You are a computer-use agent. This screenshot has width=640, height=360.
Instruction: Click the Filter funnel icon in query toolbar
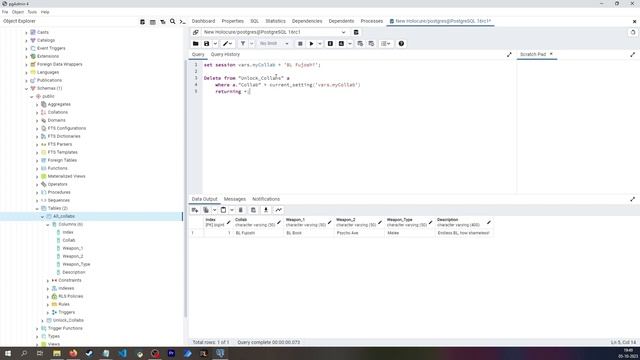pyautogui.click(x=243, y=44)
